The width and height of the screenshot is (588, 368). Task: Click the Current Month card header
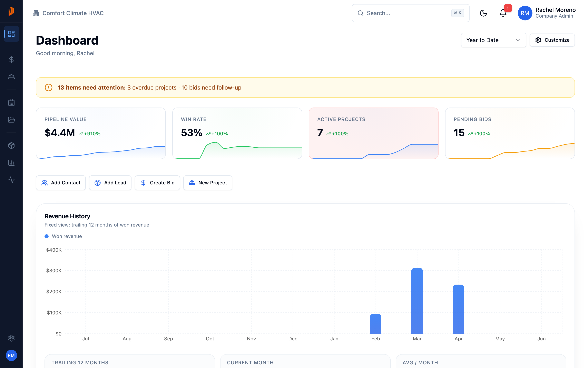click(x=250, y=363)
